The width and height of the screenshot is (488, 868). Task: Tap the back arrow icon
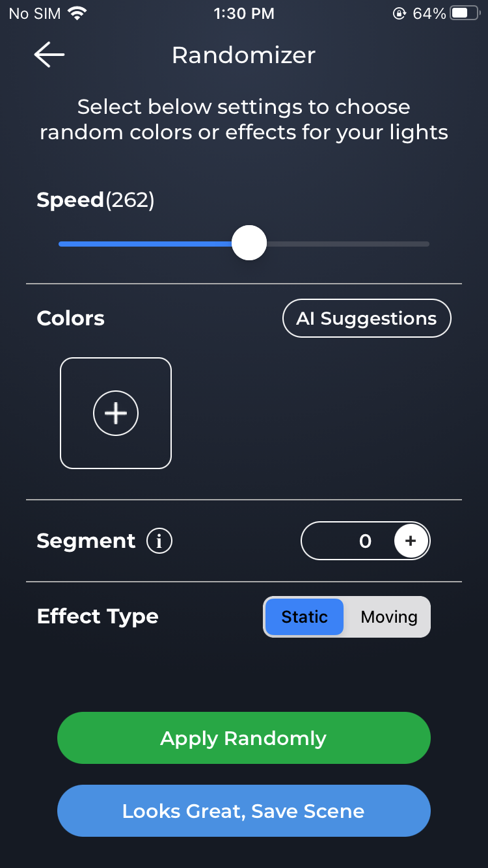point(49,55)
